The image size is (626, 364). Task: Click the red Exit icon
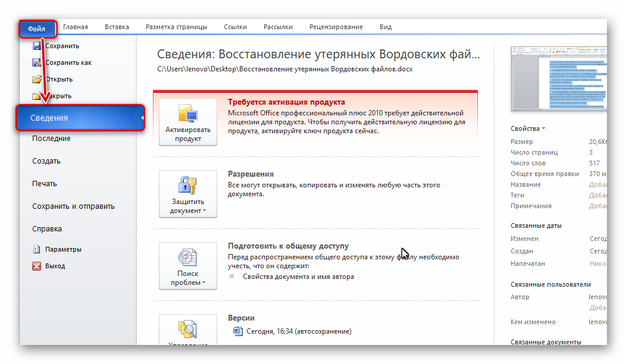pyautogui.click(x=37, y=266)
